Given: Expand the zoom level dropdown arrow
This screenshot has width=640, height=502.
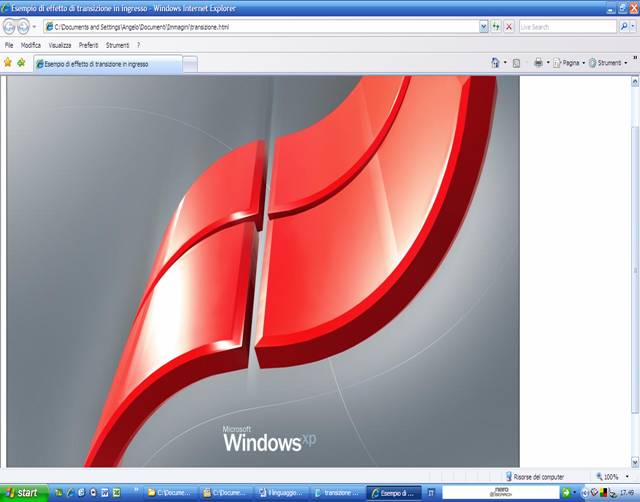Looking at the screenshot, I should point(627,477).
